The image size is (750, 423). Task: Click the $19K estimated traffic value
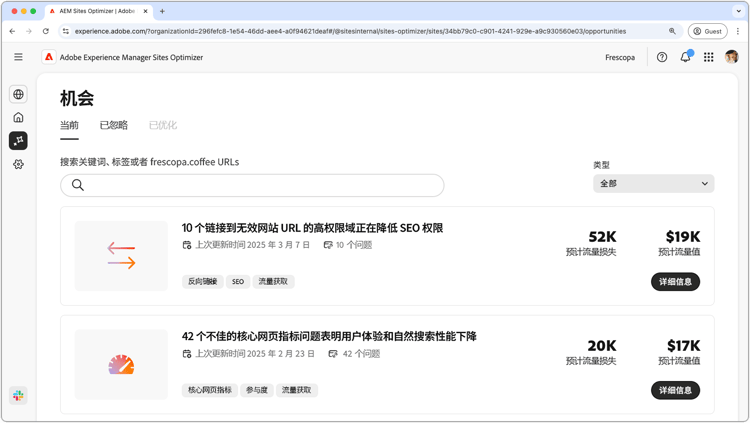click(683, 237)
